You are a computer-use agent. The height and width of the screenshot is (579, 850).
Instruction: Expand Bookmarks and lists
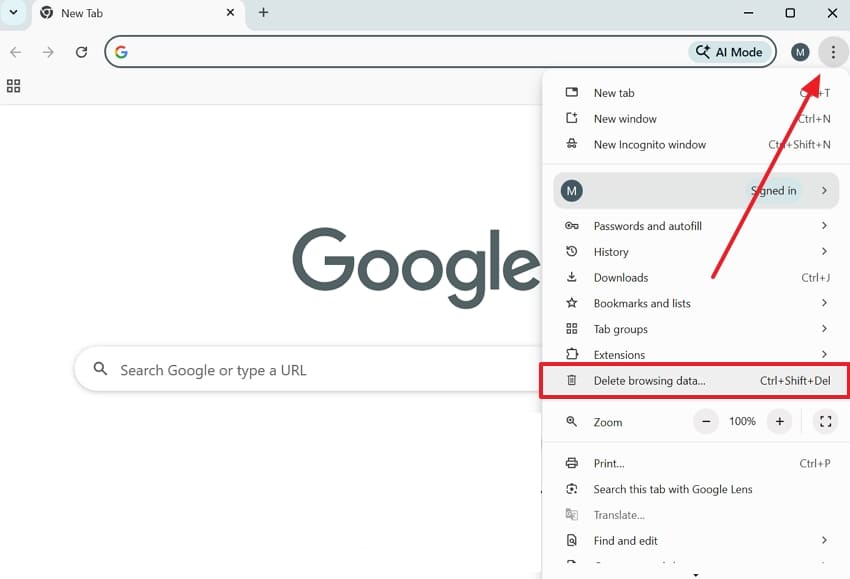[641, 303]
